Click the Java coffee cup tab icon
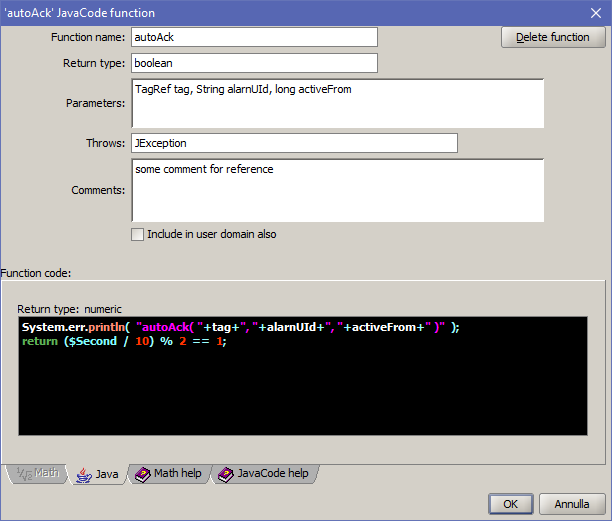The height and width of the screenshot is (521, 612). coord(83,475)
